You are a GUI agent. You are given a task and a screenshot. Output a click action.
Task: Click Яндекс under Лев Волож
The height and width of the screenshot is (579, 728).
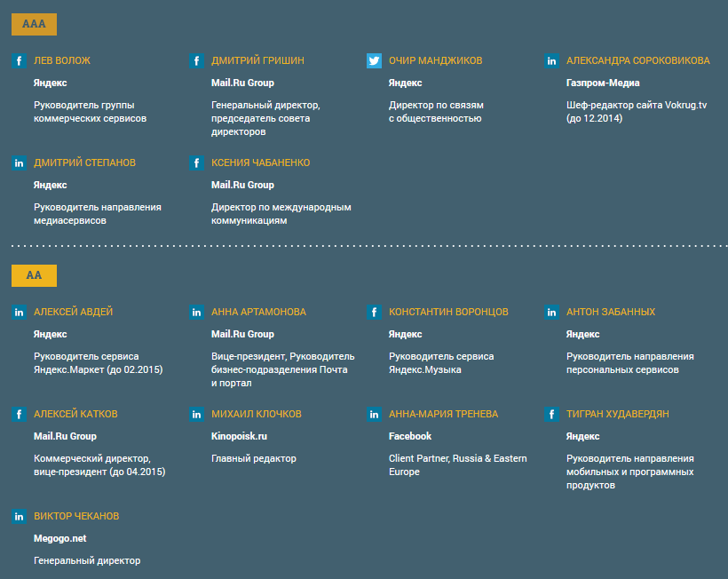coord(50,83)
